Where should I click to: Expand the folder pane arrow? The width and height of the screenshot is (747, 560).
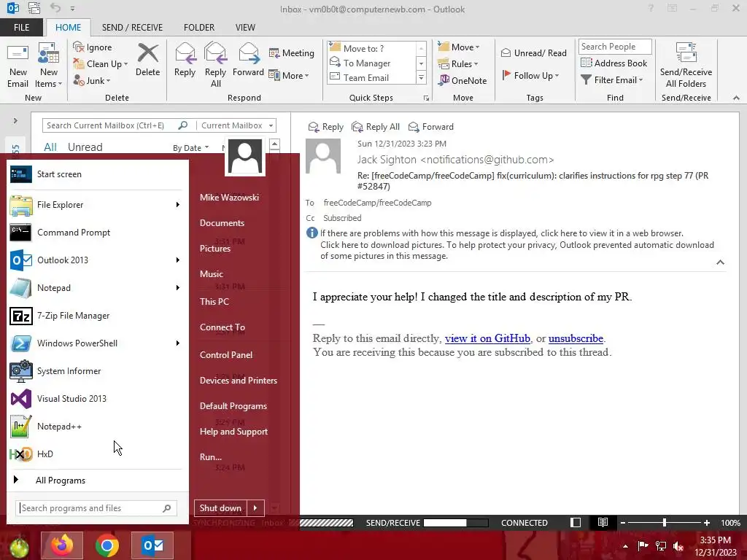15,121
